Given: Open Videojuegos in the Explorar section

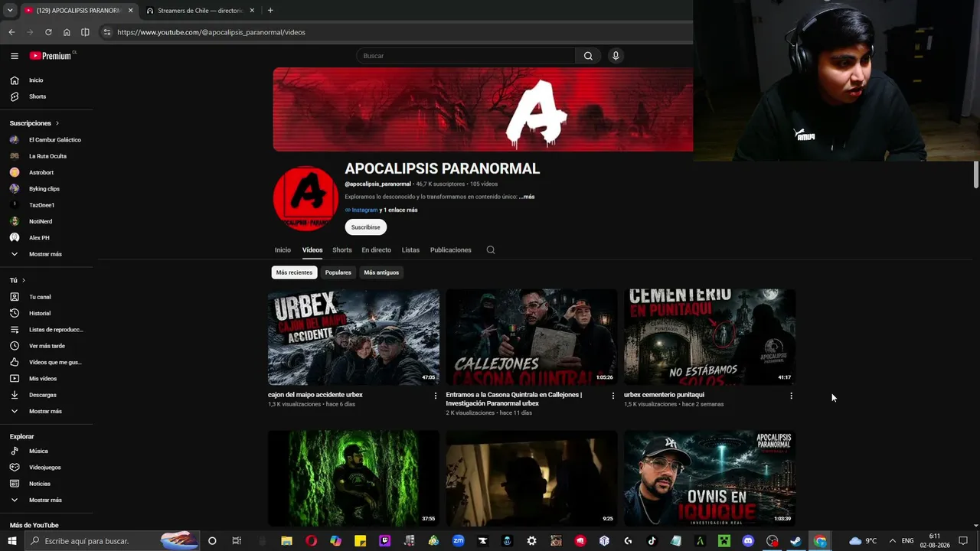Looking at the screenshot, I should click(44, 468).
